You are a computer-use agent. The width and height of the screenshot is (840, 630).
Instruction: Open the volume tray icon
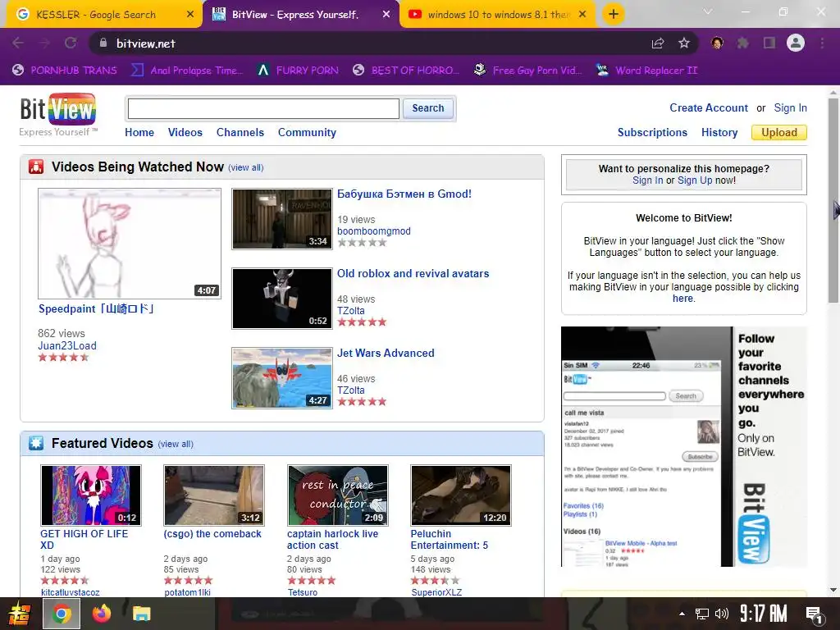coord(722,614)
